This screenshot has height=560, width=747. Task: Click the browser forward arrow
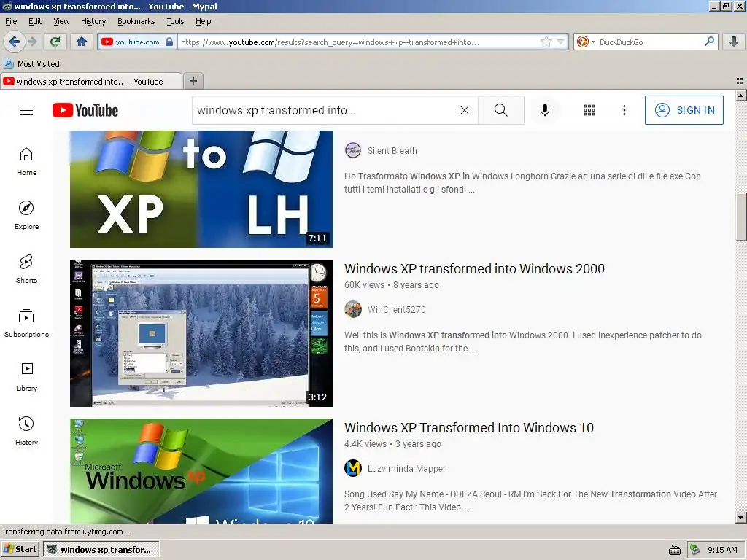point(32,42)
